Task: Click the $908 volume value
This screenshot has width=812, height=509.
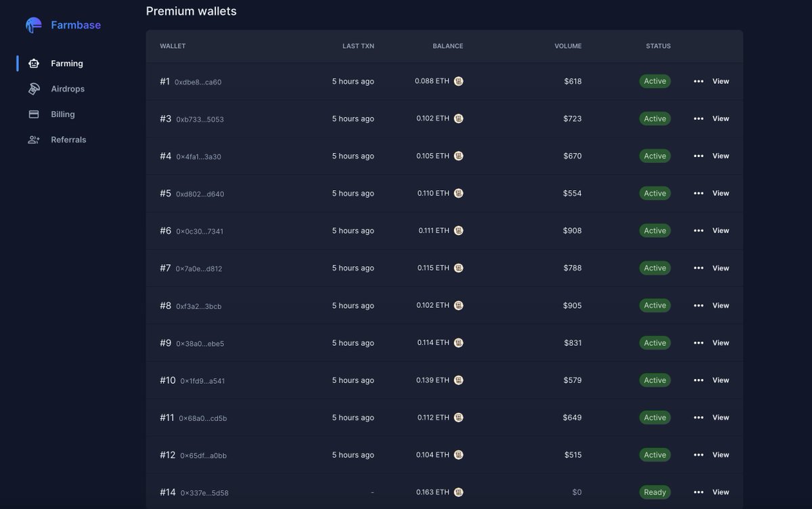Action: [x=572, y=231]
